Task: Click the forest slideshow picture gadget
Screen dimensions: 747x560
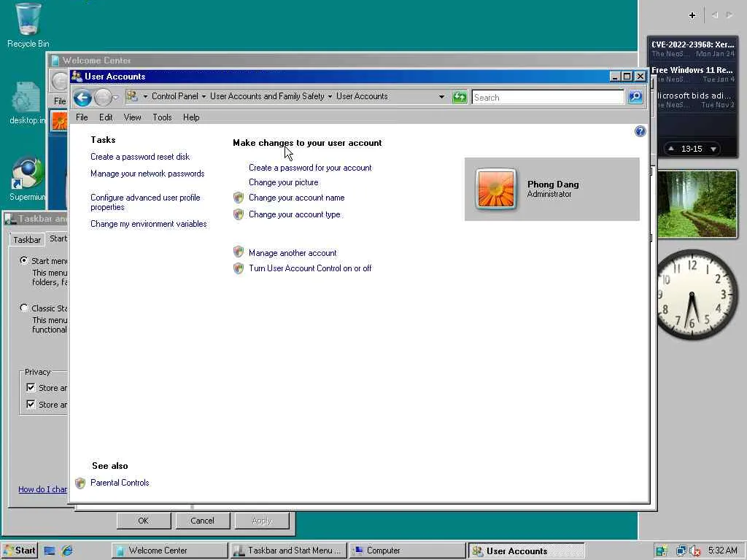Action: tap(697, 204)
